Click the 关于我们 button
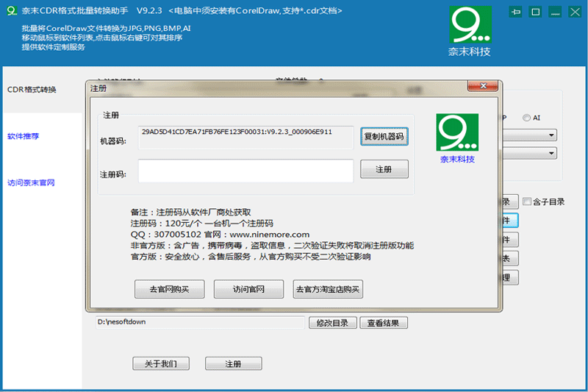This screenshot has width=588, height=392. click(161, 363)
